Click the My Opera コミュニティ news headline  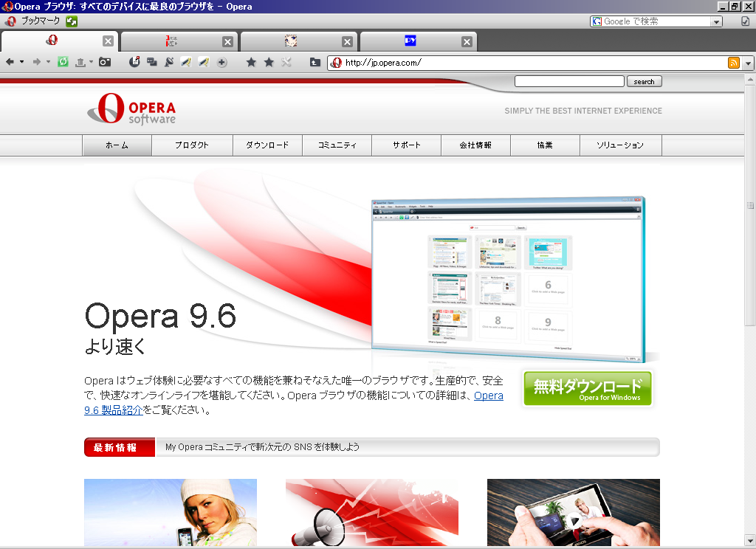click(x=262, y=447)
